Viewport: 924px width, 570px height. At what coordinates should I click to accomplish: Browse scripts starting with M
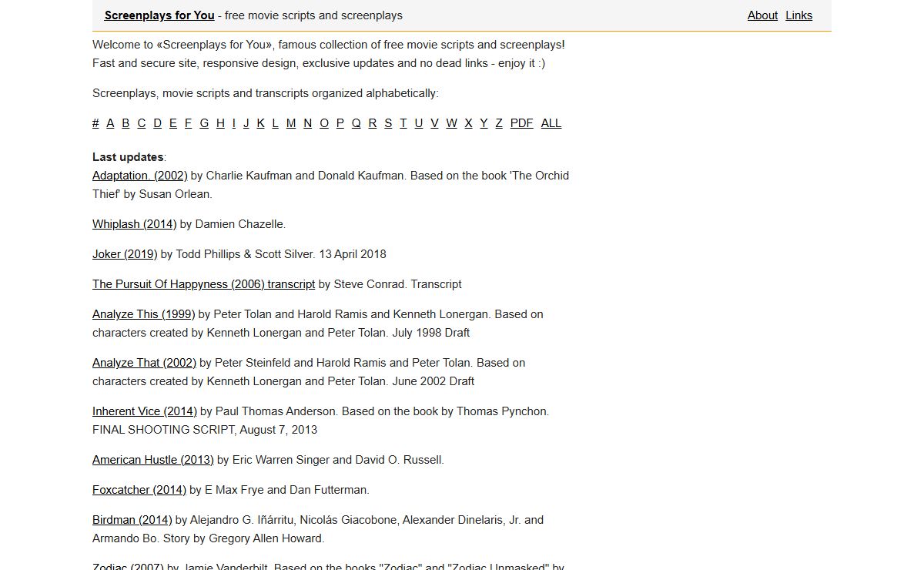[291, 123]
